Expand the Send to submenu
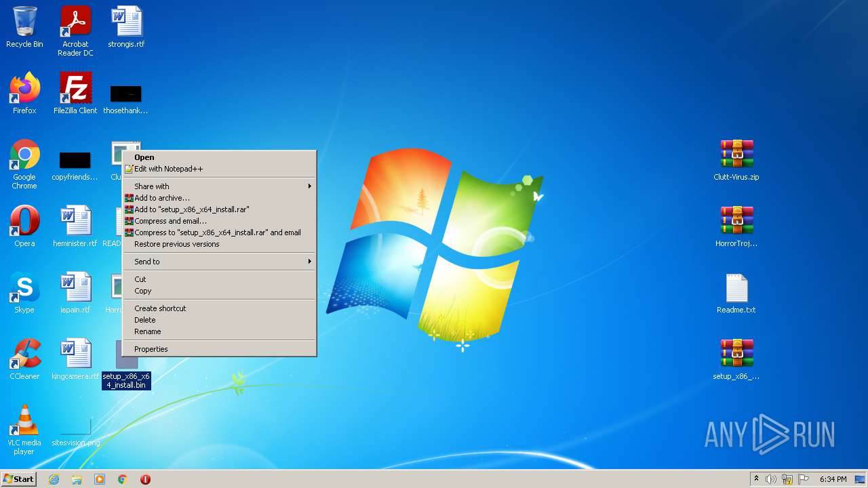This screenshot has height=488, width=868. tap(219, 262)
